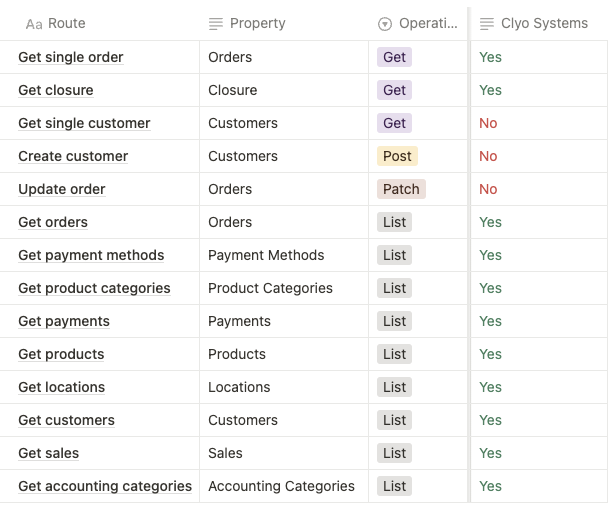608x510 pixels.
Task: Click the Patch tag on Update order
Action: [401, 189]
